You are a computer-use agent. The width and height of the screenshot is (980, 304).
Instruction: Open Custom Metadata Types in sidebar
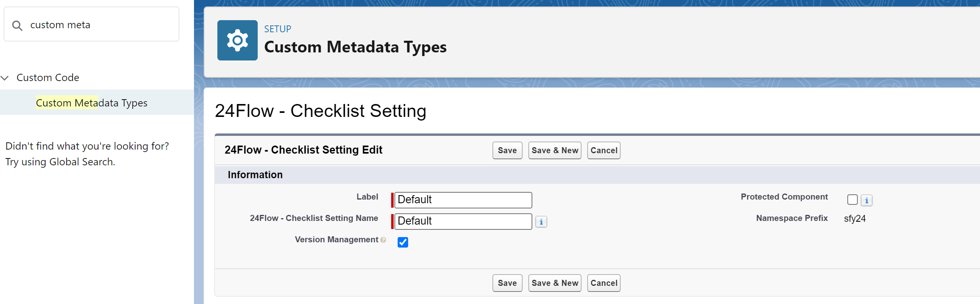[x=92, y=103]
